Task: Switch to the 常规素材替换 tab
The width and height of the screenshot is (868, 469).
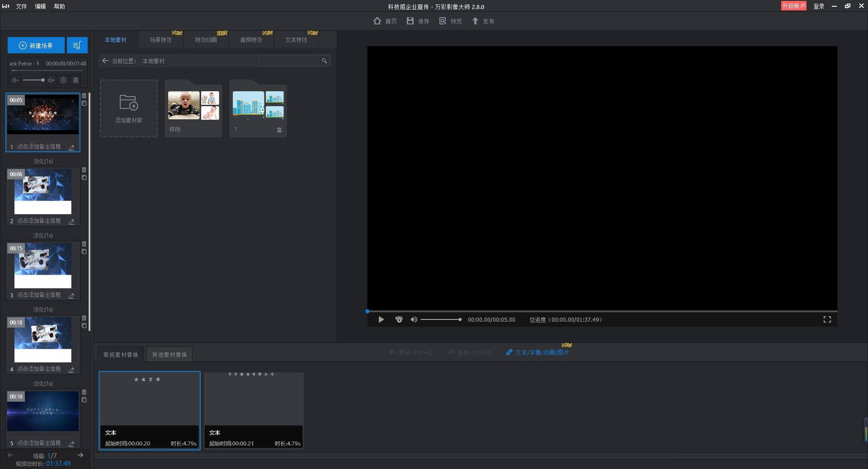Action: point(121,355)
